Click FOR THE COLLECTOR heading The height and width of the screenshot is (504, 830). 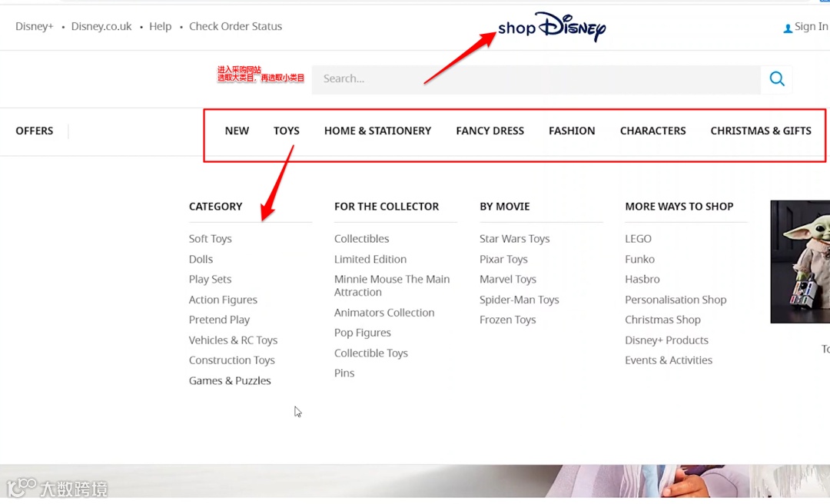coord(387,207)
